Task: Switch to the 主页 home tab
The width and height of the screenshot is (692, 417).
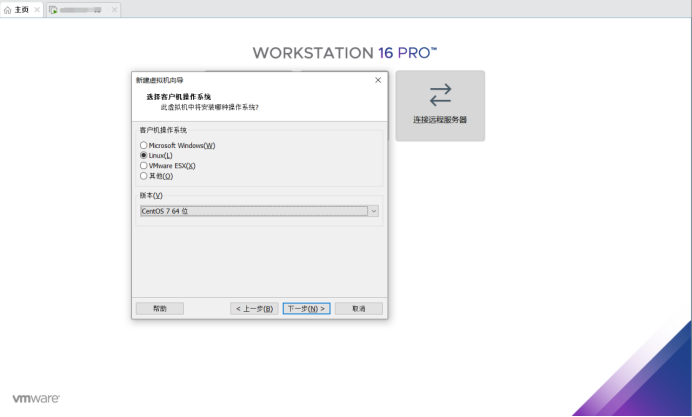Action: [x=22, y=10]
